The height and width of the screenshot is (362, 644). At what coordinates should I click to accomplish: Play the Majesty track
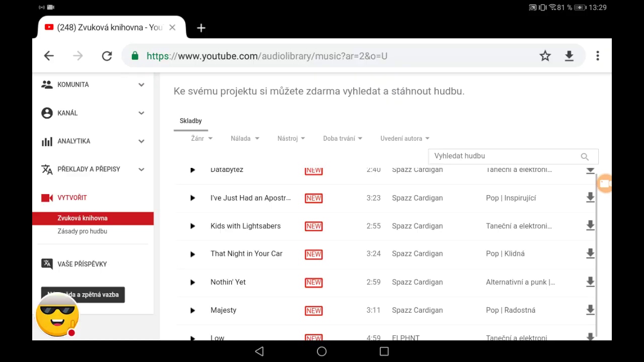click(x=192, y=311)
